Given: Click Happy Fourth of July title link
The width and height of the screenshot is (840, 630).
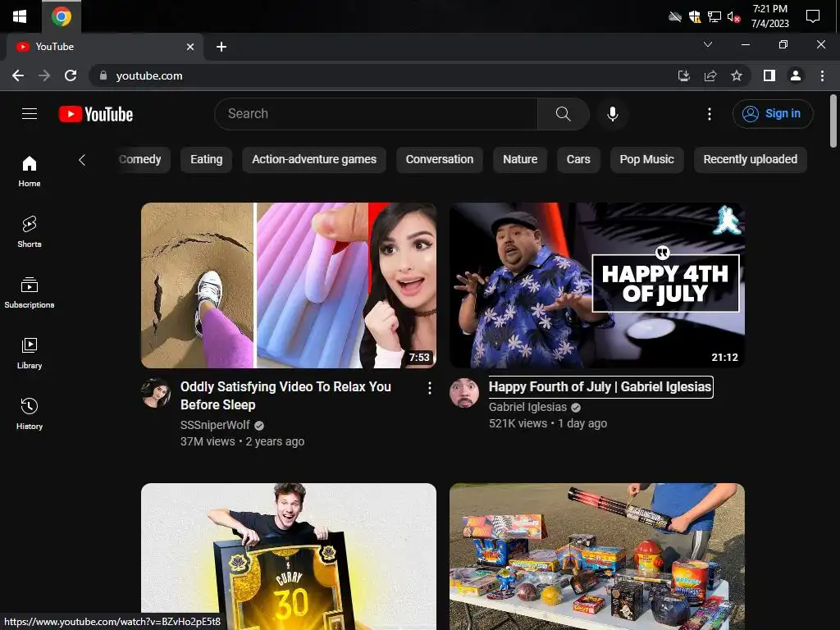Looking at the screenshot, I should (x=600, y=387).
